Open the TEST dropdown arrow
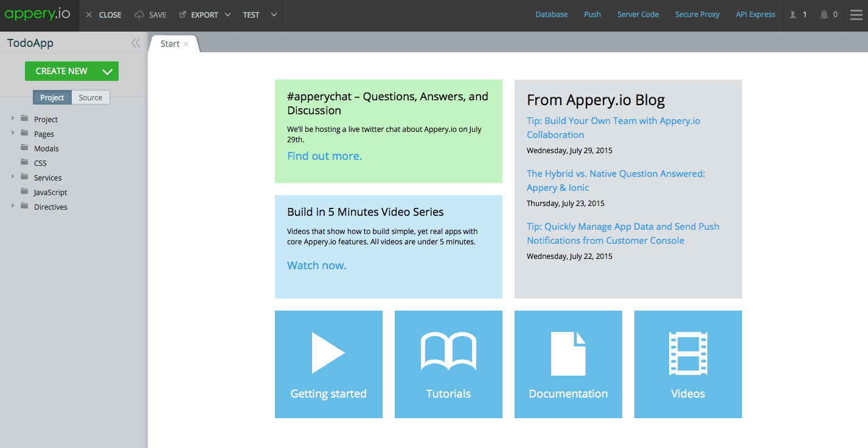This screenshot has height=448, width=868. (x=274, y=15)
